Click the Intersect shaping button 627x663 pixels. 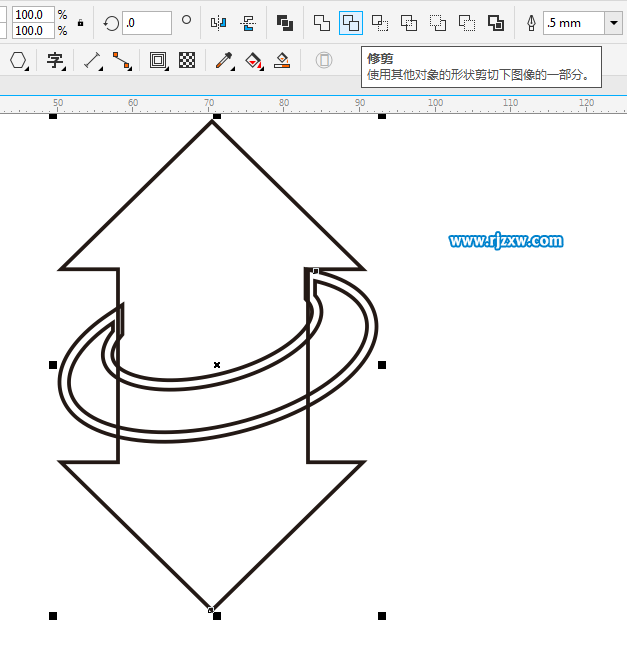(380, 23)
